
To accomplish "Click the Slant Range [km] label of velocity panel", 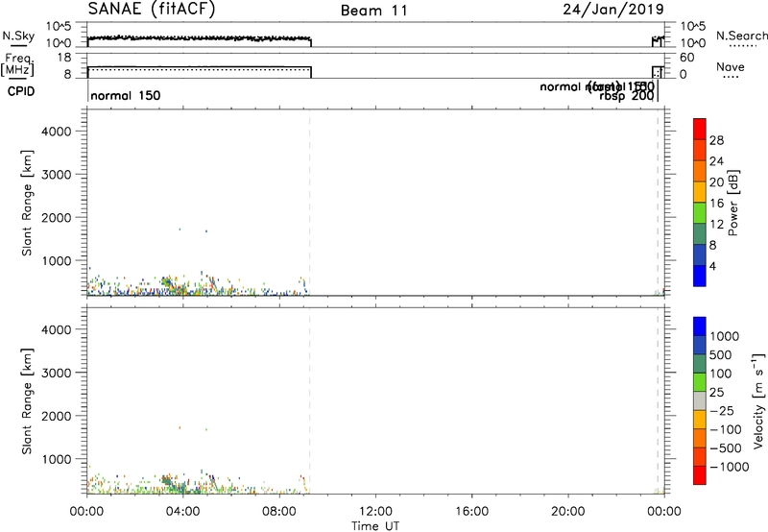I will click(x=27, y=401).
